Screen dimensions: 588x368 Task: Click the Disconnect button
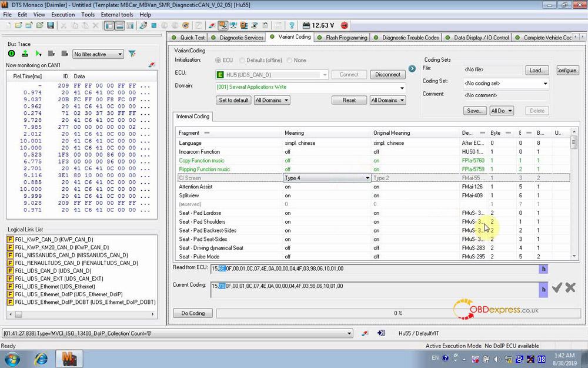pos(387,74)
